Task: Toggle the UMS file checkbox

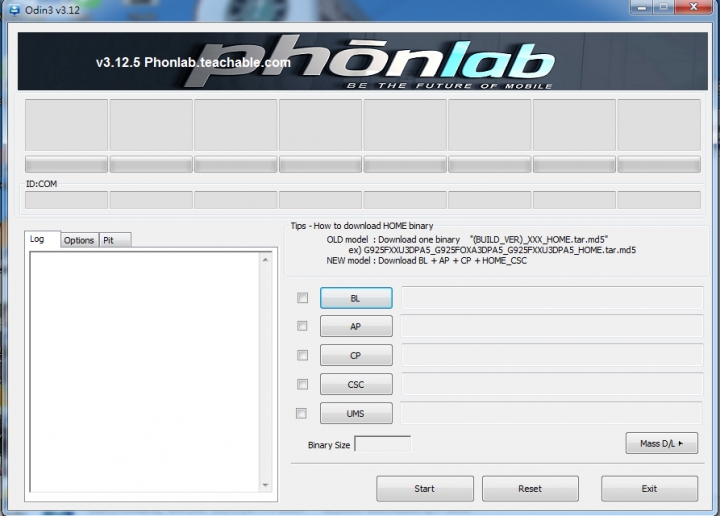Action: [301, 414]
